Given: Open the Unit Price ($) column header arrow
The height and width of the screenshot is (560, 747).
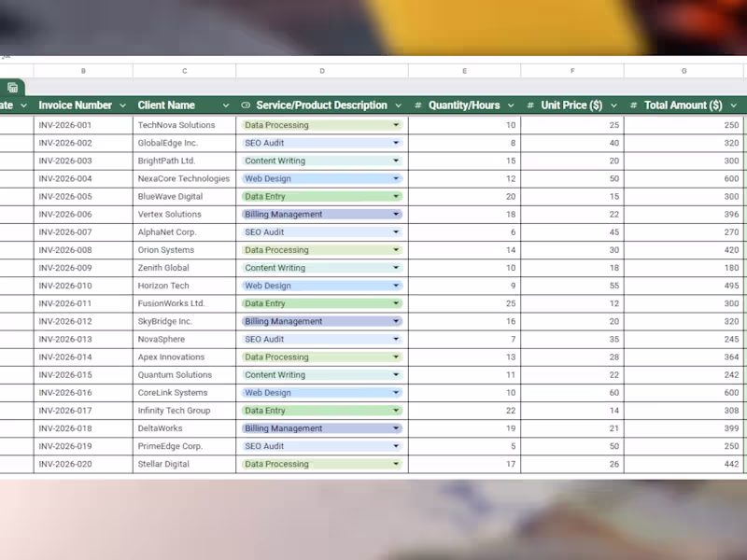Looking at the screenshot, I should (613, 105).
